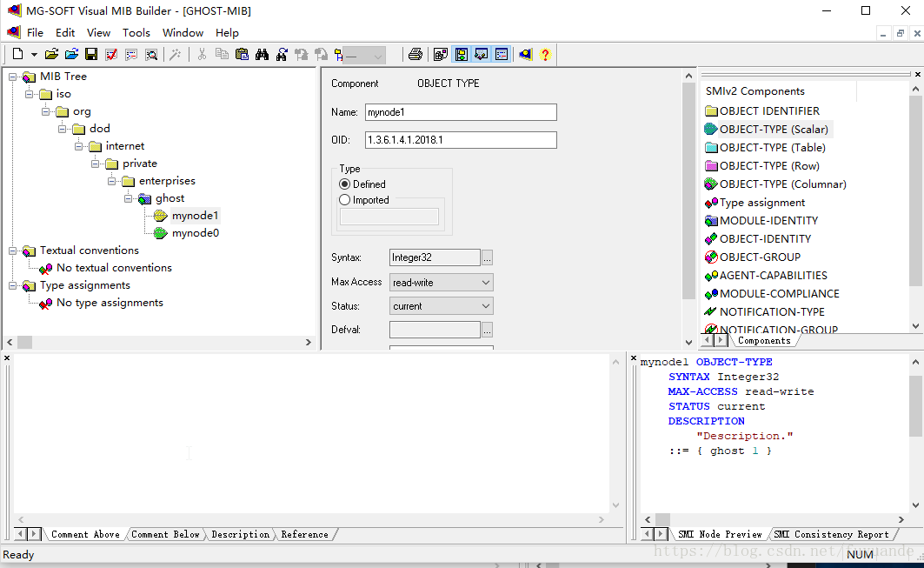Open the Edit menu
This screenshot has width=924, height=568.
[x=65, y=32]
